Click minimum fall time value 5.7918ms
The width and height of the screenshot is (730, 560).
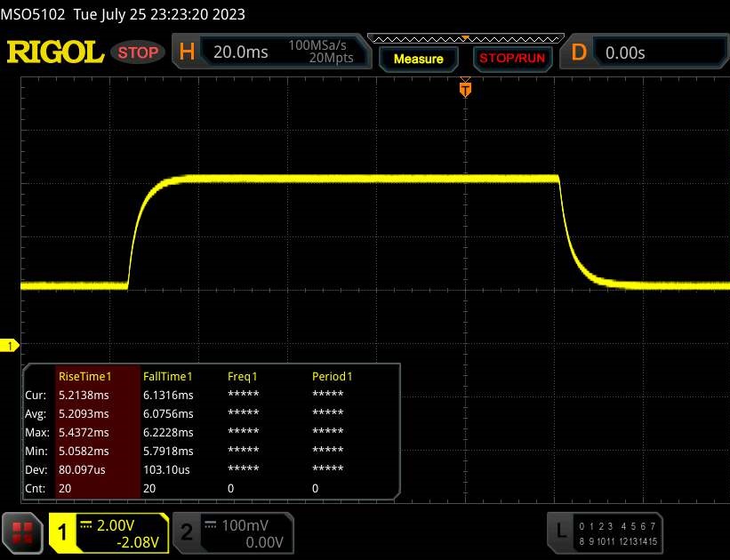pos(168,451)
